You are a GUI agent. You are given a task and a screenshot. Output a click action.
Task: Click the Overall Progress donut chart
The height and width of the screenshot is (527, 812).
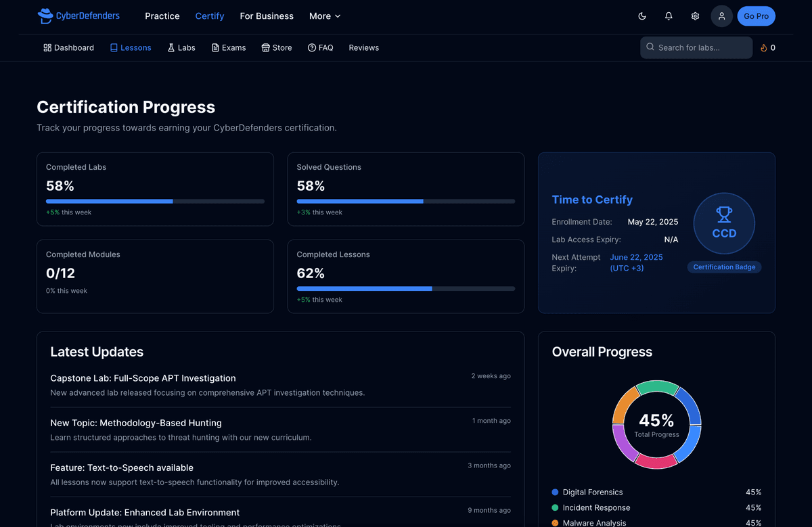[656, 425]
